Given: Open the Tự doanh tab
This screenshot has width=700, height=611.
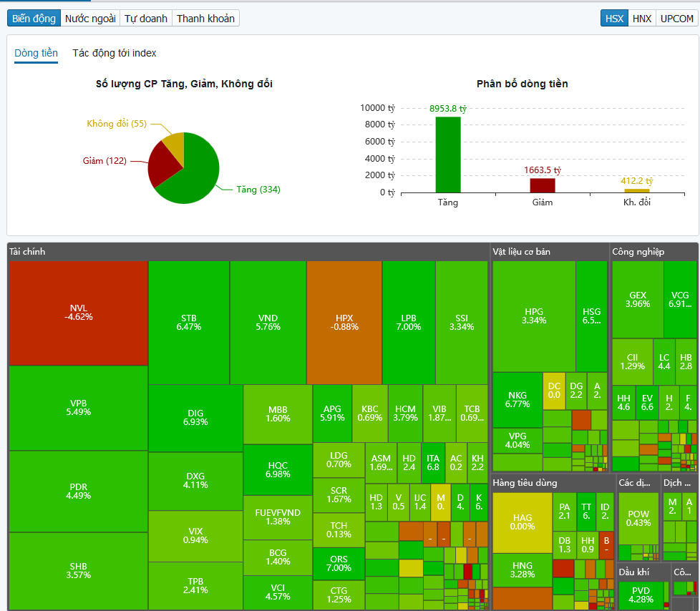Looking at the screenshot, I should pyautogui.click(x=146, y=19).
